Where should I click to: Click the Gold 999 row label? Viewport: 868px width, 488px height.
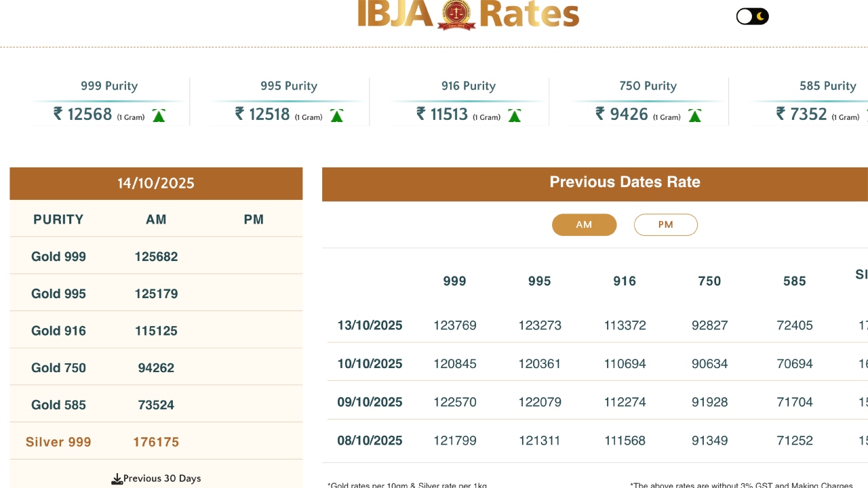[x=58, y=257]
